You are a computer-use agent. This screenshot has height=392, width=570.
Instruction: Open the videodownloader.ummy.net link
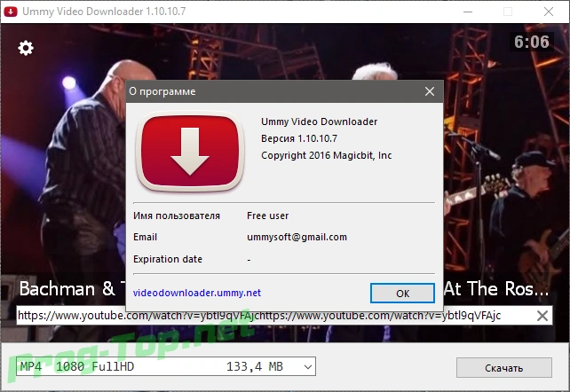tap(197, 293)
